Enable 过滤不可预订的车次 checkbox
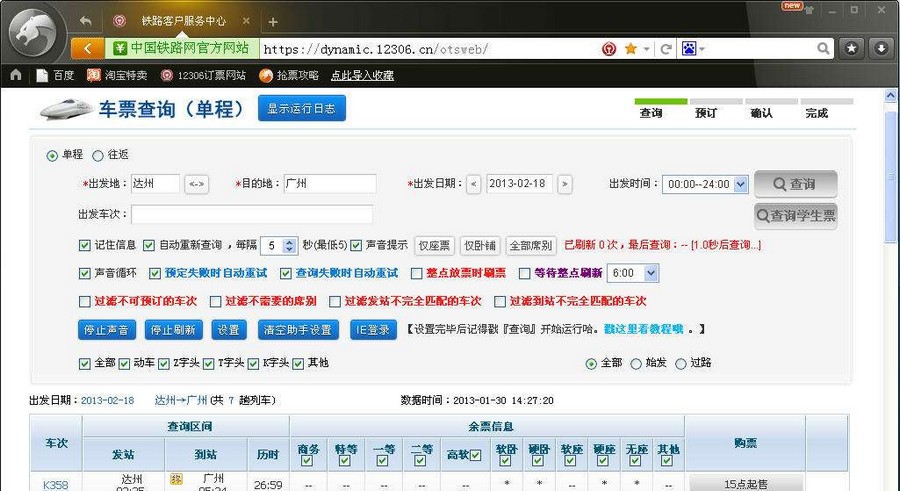The image size is (900, 491). [84, 301]
